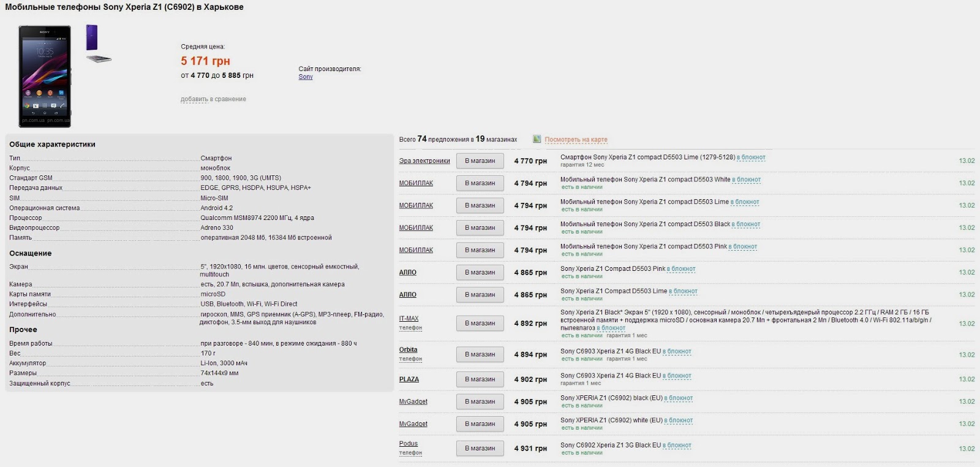Click В магазин for MyGadget white (EU) offer
The height and width of the screenshot is (467, 980).
tap(480, 424)
